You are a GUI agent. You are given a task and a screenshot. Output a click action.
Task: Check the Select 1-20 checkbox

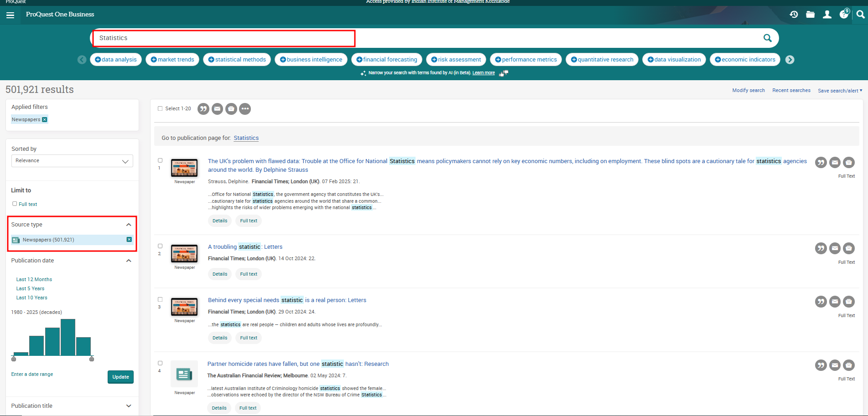click(x=160, y=109)
